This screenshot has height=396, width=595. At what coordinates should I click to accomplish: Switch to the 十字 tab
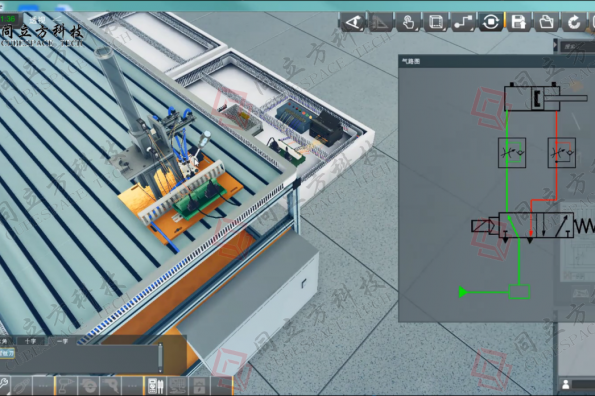tap(30, 341)
